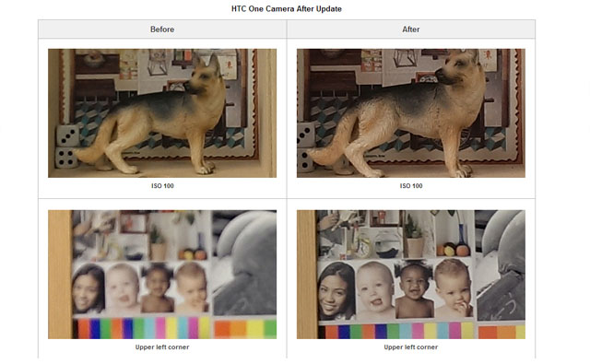The image size is (590, 364).
Task: Click "Upper left corner" caption in Before column
Action: pyautogui.click(x=162, y=347)
